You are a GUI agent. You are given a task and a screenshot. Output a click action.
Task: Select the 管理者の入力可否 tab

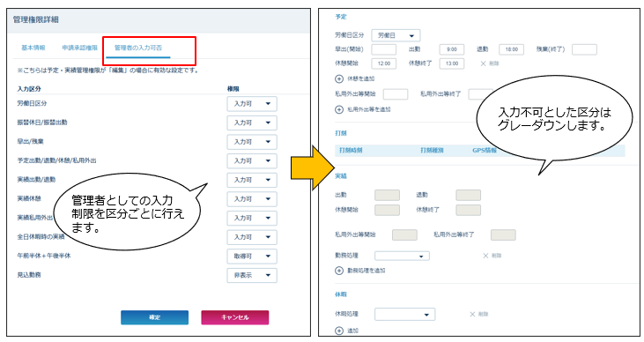[138, 48]
